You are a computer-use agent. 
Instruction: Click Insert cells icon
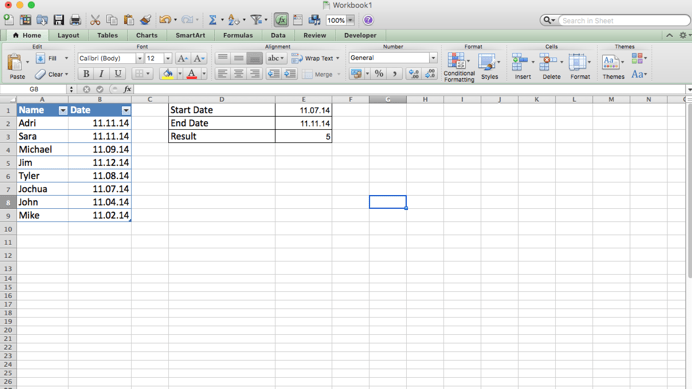(523, 67)
